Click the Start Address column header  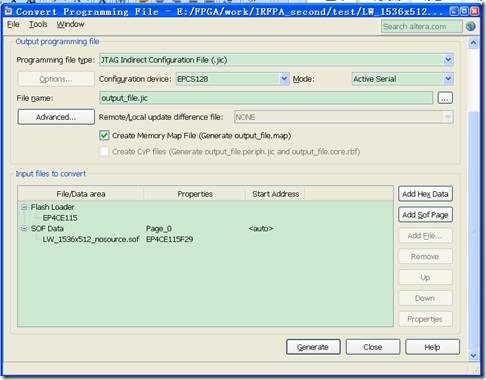click(x=275, y=194)
